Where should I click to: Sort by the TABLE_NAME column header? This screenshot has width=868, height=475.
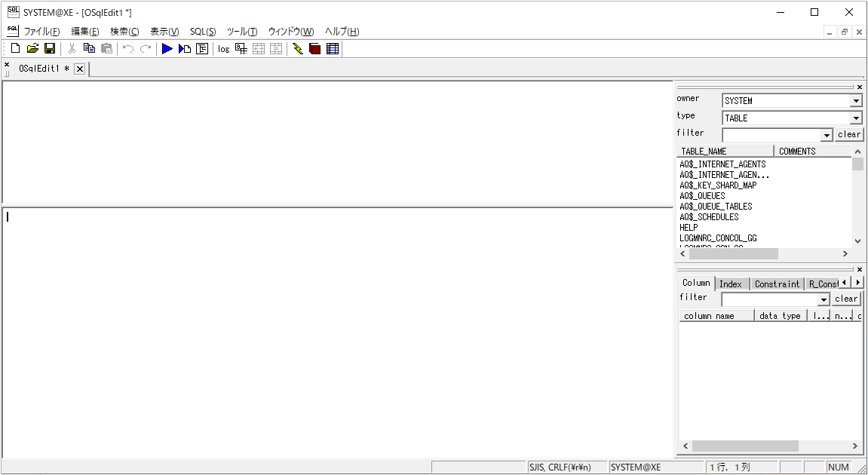[725, 151]
